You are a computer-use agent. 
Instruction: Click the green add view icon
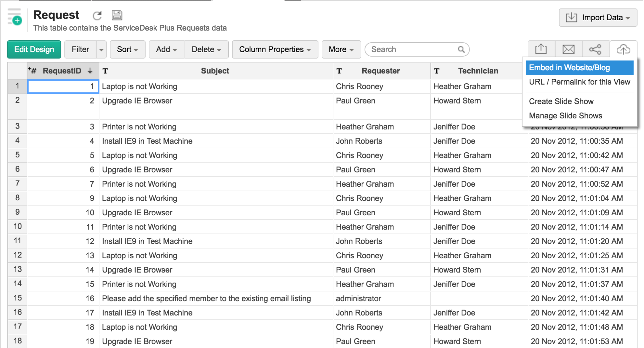pyautogui.click(x=15, y=20)
